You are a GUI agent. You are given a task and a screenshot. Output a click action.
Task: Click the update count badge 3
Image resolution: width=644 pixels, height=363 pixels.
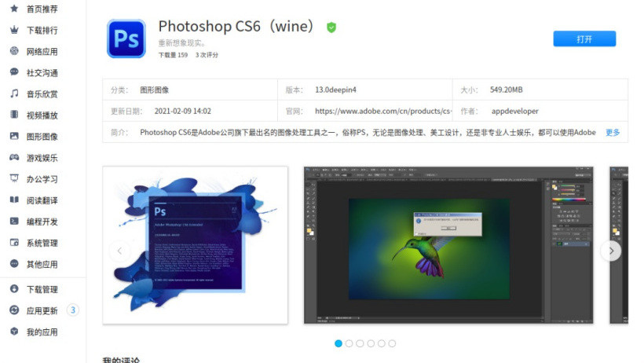pos(73,310)
